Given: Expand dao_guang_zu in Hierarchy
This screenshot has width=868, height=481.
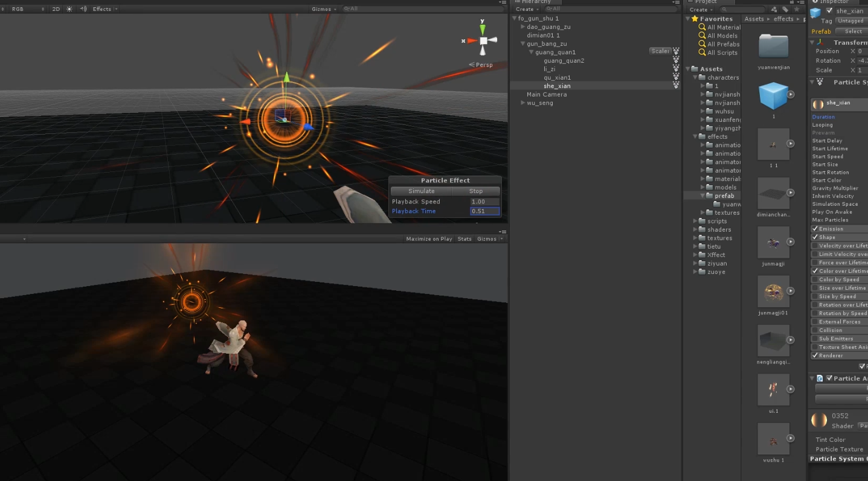Looking at the screenshot, I should click(523, 27).
